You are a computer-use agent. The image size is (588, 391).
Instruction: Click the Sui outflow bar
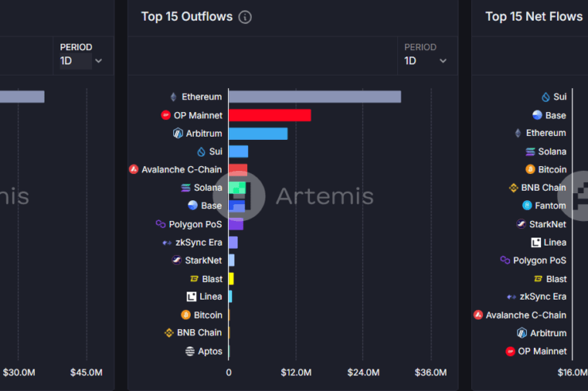point(238,152)
